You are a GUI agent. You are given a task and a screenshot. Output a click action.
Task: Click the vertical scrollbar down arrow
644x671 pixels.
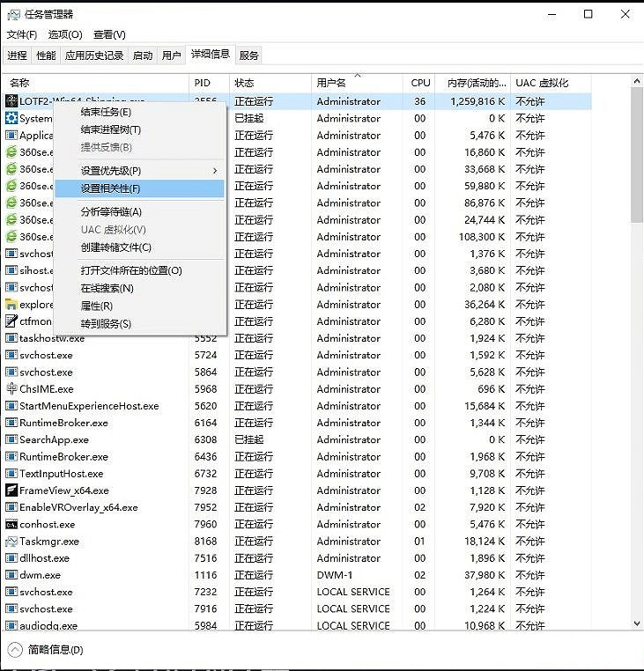pyautogui.click(x=637, y=623)
